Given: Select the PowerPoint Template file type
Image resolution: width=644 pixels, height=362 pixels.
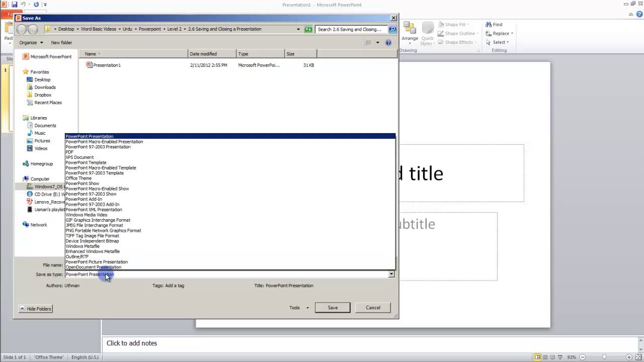Looking at the screenshot, I should (230, 162).
